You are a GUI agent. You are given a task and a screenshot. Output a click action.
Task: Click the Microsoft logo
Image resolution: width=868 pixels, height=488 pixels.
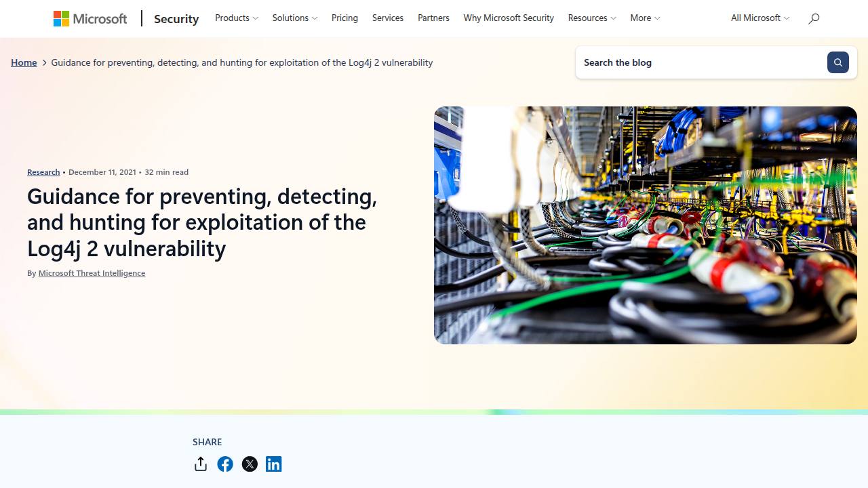pyautogui.click(x=90, y=18)
